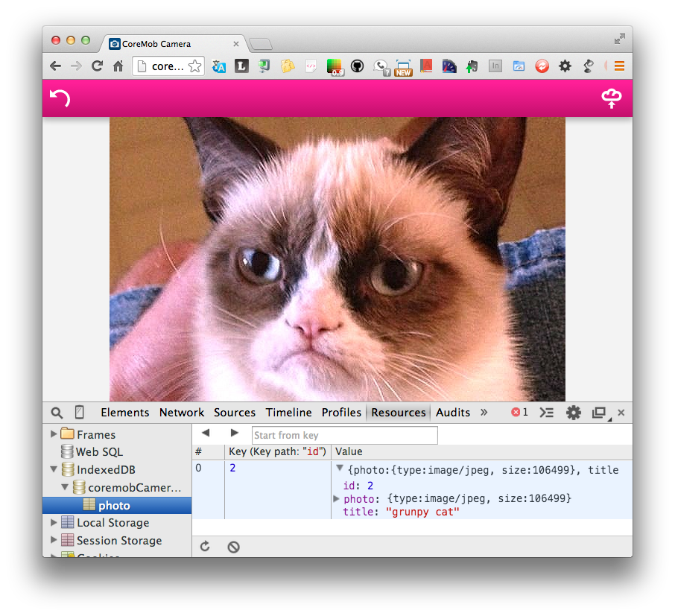
Task: Collapse the IndexedDB tree node
Action: [x=54, y=470]
